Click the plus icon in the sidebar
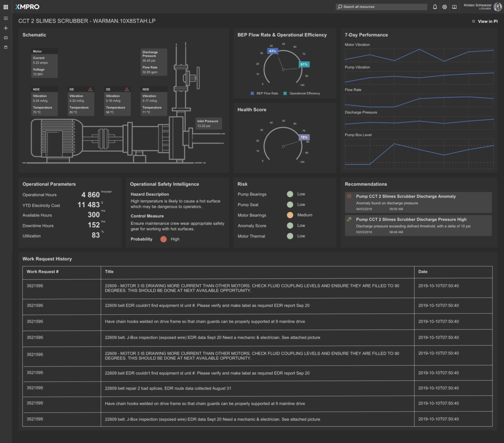Image resolution: width=504 pixels, height=443 pixels. coord(6,28)
